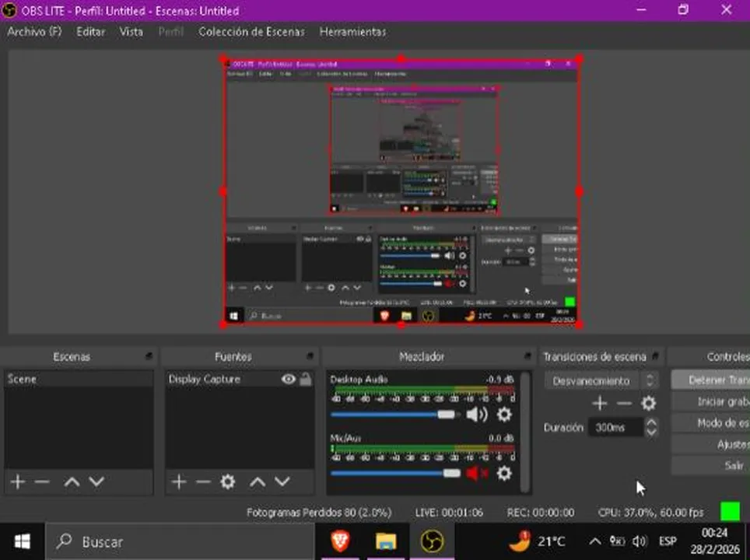Viewport: 750px width, 560px height.
Task: Open Mic/Aux settings gear
Action: tap(503, 473)
